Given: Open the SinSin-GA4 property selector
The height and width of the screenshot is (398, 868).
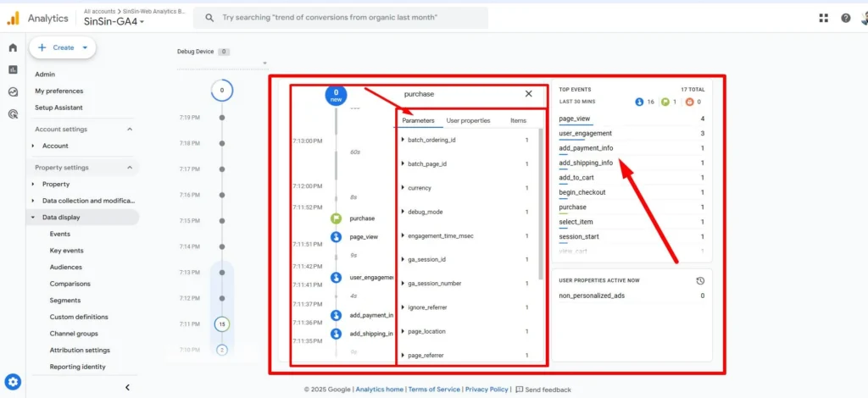Looking at the screenshot, I should pyautogui.click(x=114, y=22).
